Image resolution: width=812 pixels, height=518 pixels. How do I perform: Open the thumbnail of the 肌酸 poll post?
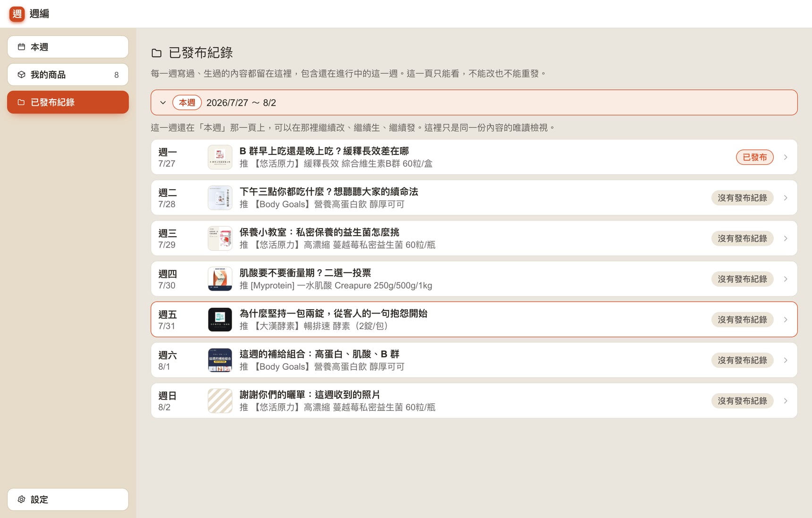(x=220, y=279)
